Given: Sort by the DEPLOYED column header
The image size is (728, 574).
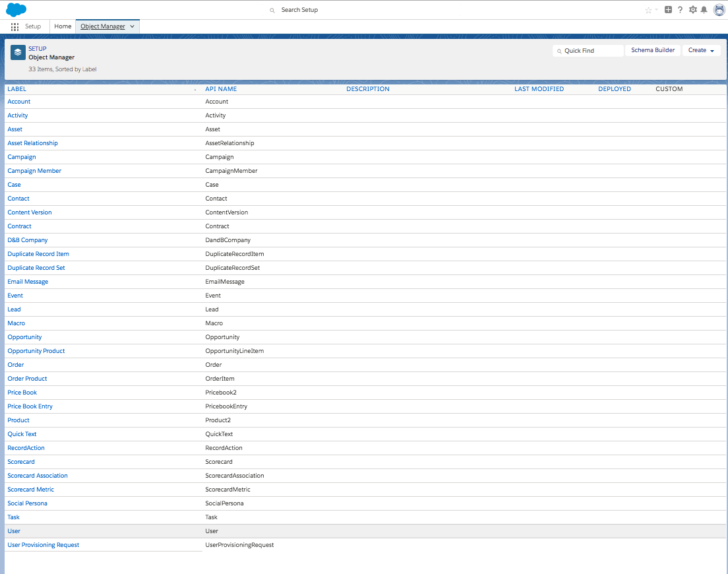Looking at the screenshot, I should click(615, 88).
